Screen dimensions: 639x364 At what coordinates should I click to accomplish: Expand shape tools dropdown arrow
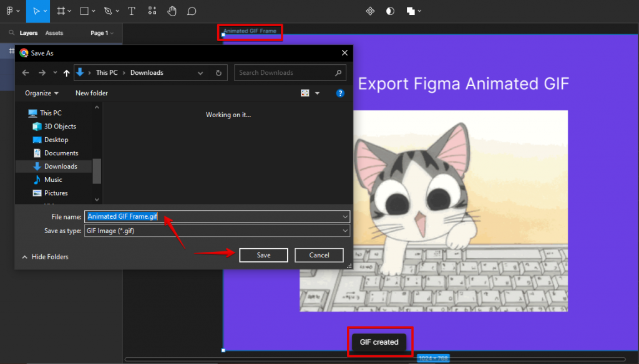click(x=94, y=11)
